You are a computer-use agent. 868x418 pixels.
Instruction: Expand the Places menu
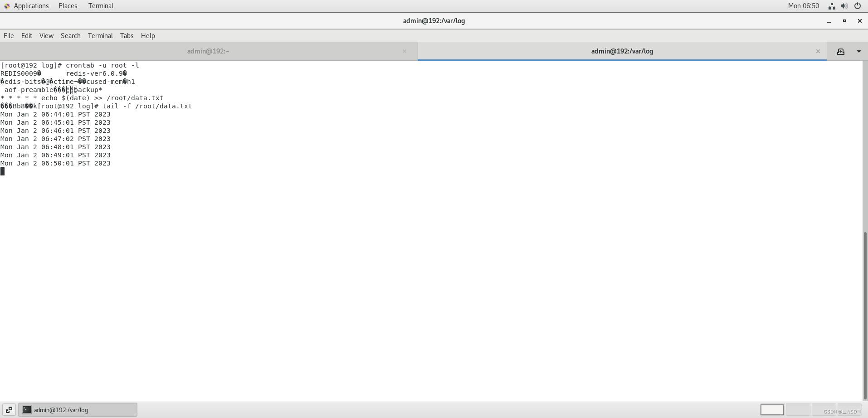pyautogui.click(x=68, y=6)
